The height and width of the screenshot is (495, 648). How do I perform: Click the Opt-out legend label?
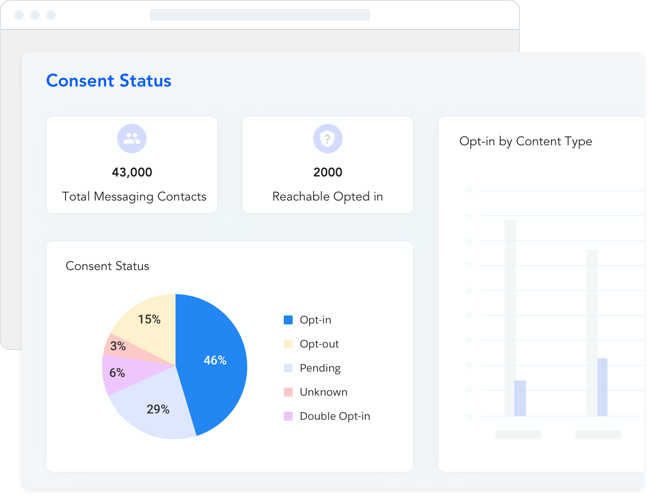319,344
